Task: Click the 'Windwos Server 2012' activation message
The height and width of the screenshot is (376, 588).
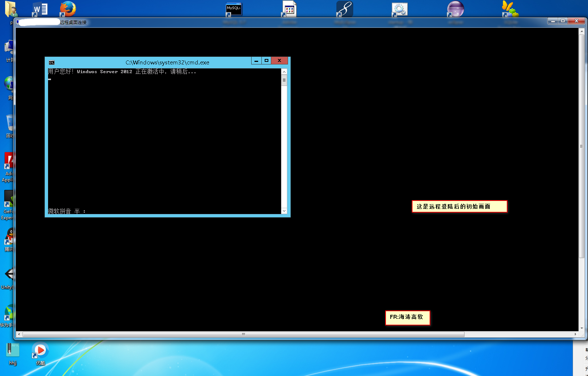Action: [122, 72]
